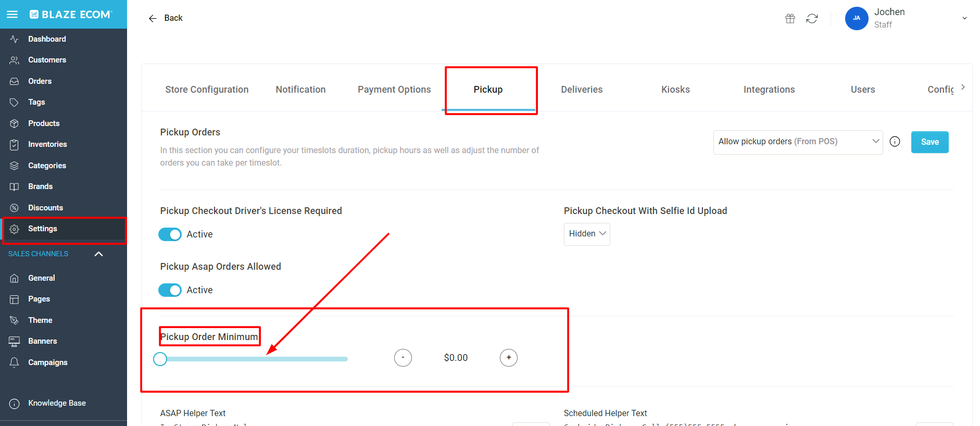The image size is (980, 426).
Task: Open Discounts from the sidebar
Action: tap(46, 207)
